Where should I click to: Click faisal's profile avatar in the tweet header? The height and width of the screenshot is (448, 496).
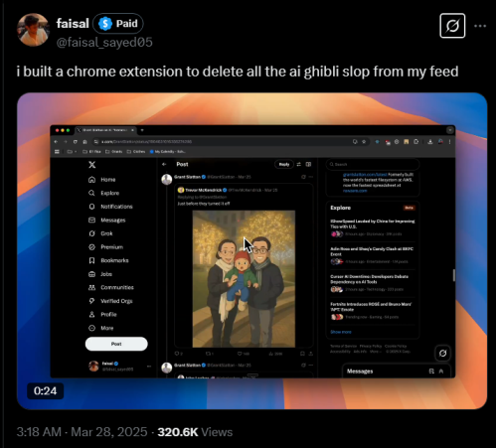[x=33, y=30]
